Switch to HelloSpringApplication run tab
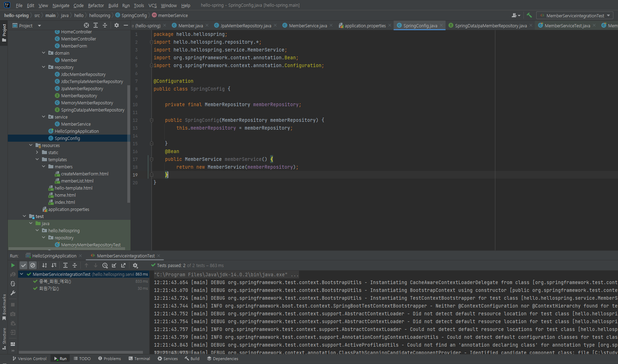618x364 pixels. tap(54, 256)
